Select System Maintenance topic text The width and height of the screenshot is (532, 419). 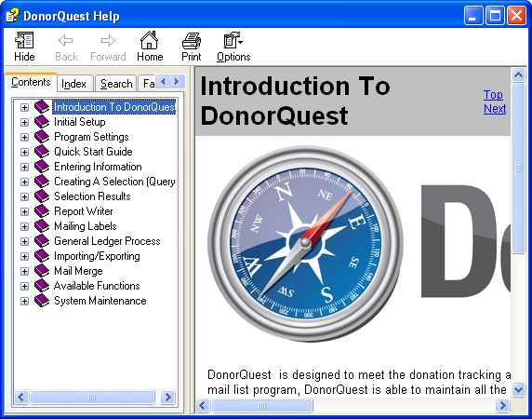click(100, 301)
